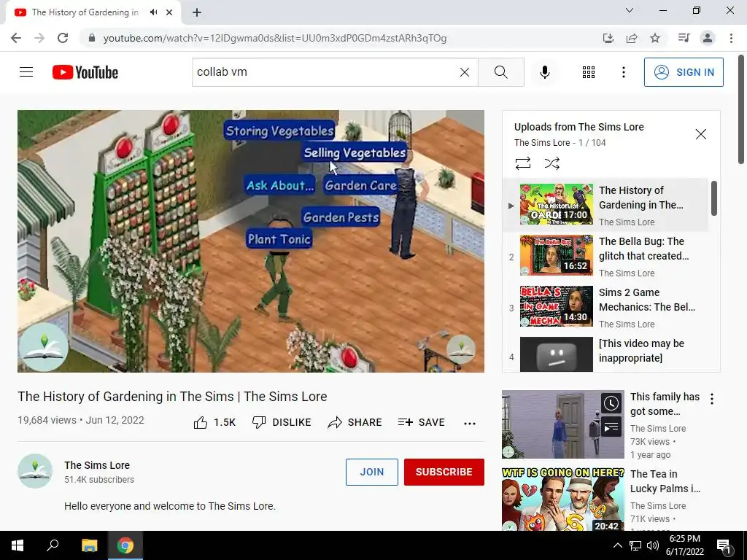Reload the page
This screenshot has width=747, height=560.
[63, 38]
